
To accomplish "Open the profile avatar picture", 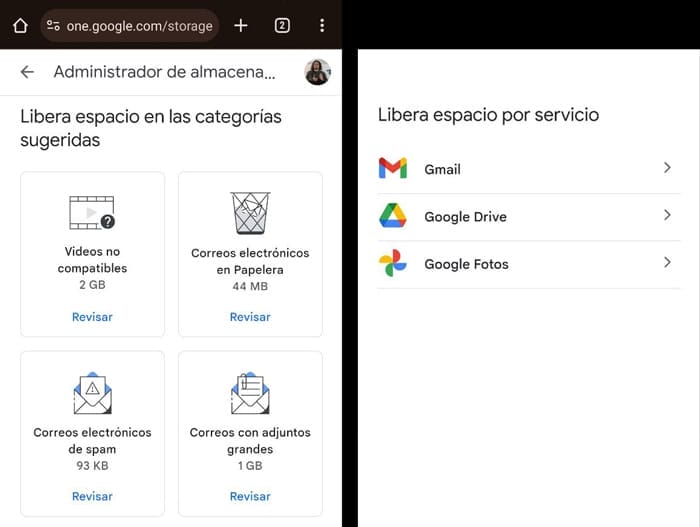I will [317, 72].
